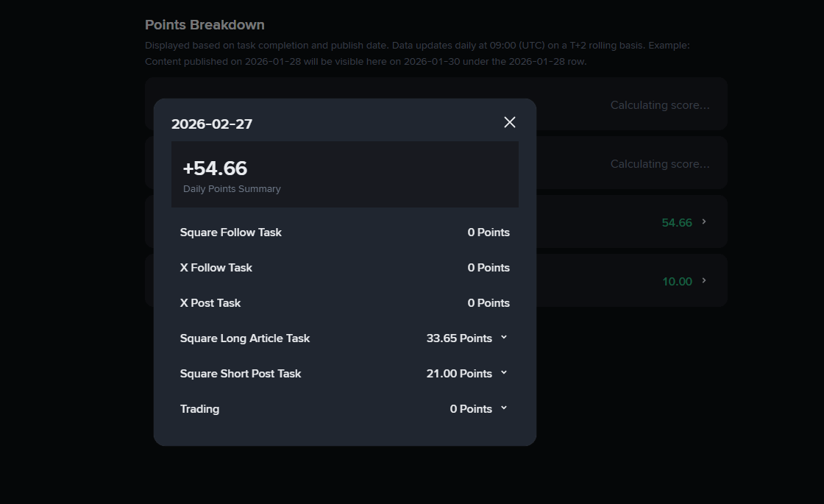Viewport: 824px width, 504px height.
Task: Click the green 10.00 score
Action: pyautogui.click(x=676, y=282)
